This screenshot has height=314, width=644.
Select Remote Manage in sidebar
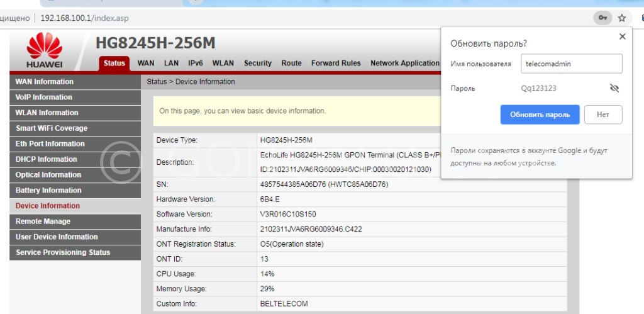pos(75,221)
